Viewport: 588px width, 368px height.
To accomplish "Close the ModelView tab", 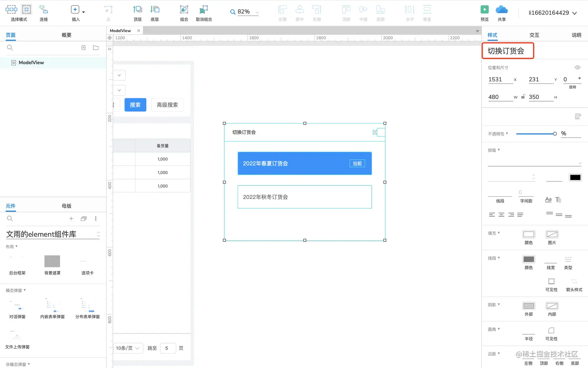I will [138, 30].
